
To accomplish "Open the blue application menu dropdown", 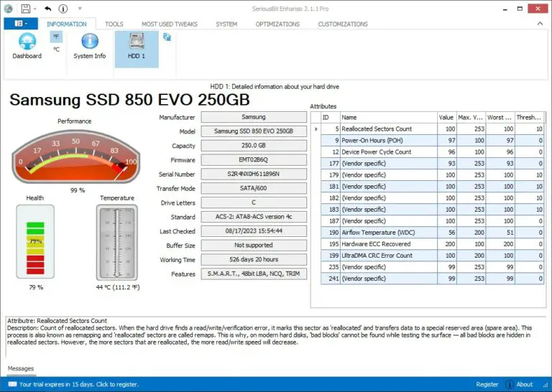I will coord(20,24).
